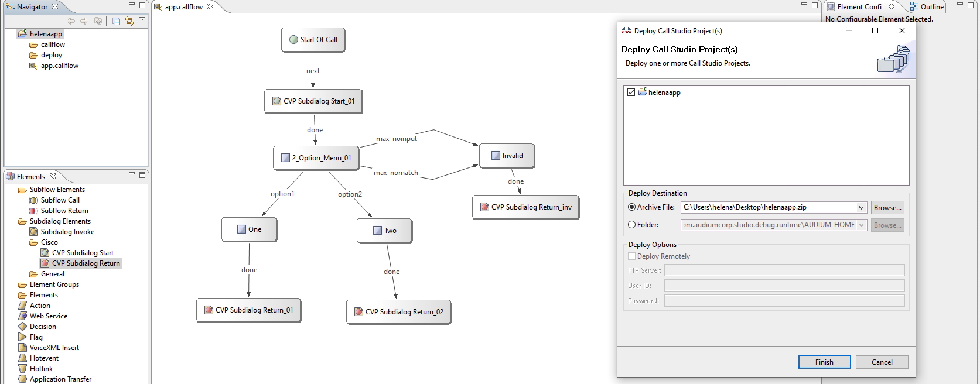Select the Archive File radio button

click(x=631, y=207)
